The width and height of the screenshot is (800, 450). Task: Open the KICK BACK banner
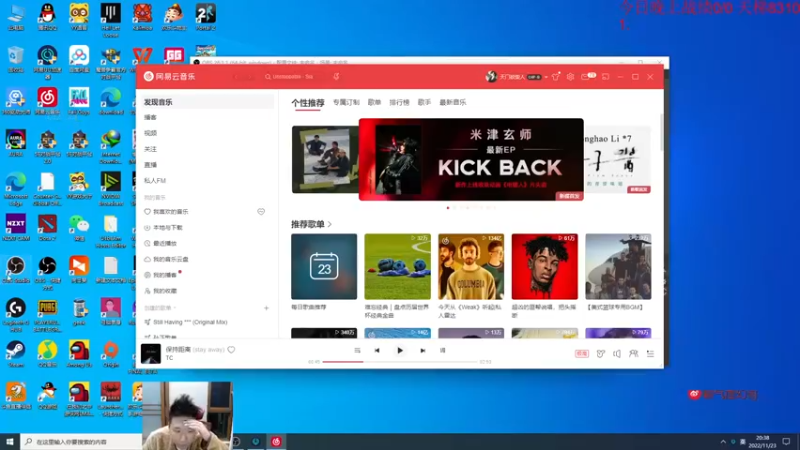click(471, 159)
